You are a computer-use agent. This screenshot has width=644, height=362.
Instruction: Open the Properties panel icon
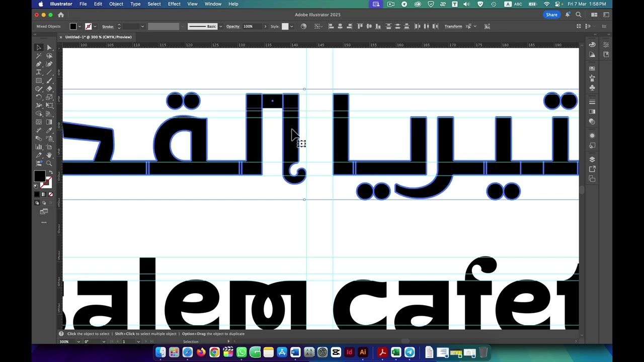606,45
